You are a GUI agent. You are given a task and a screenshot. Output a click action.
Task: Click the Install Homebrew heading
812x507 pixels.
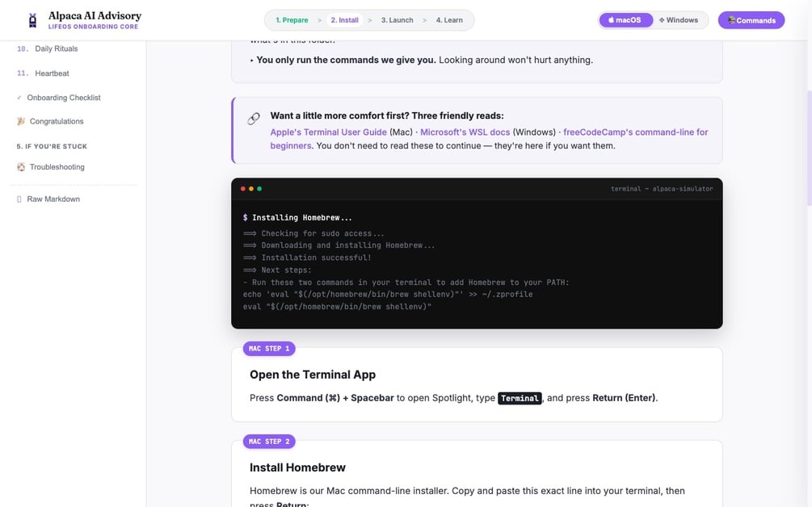pyautogui.click(x=297, y=467)
